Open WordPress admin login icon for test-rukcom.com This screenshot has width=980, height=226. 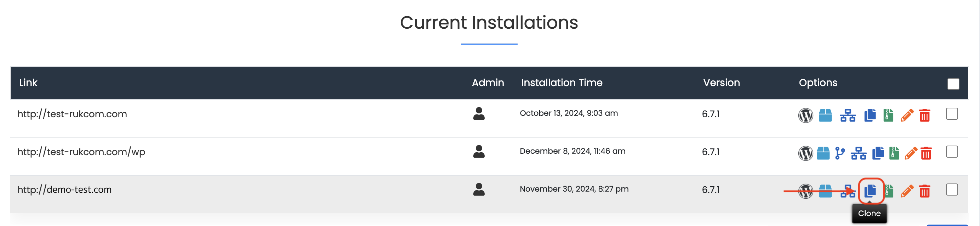pos(805,115)
